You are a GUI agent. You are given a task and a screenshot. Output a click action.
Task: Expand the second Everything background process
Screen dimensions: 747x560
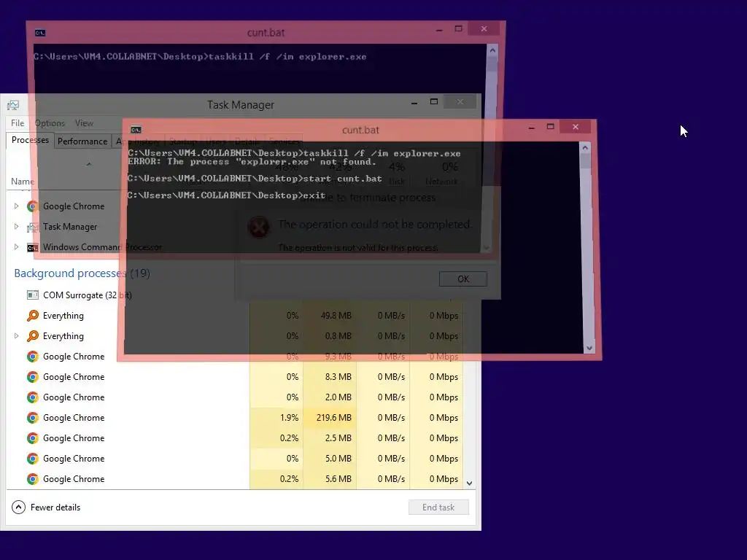pyautogui.click(x=16, y=336)
